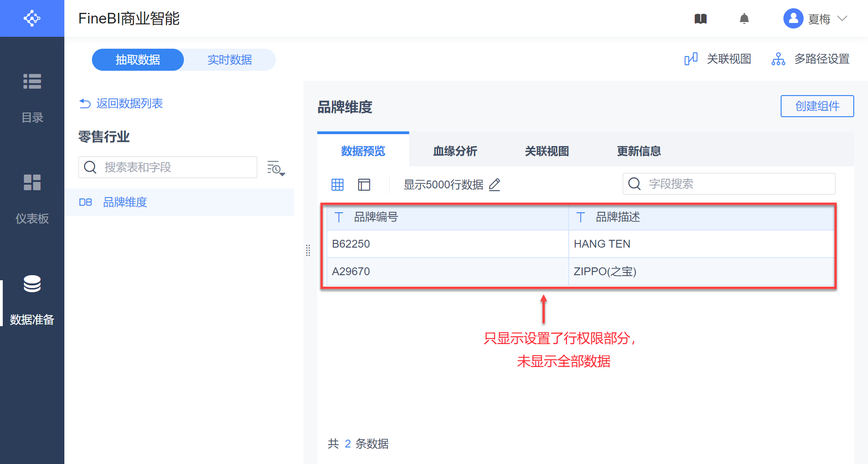Select the B62250 cell
Viewport: 868px width, 464px height.
click(447, 244)
